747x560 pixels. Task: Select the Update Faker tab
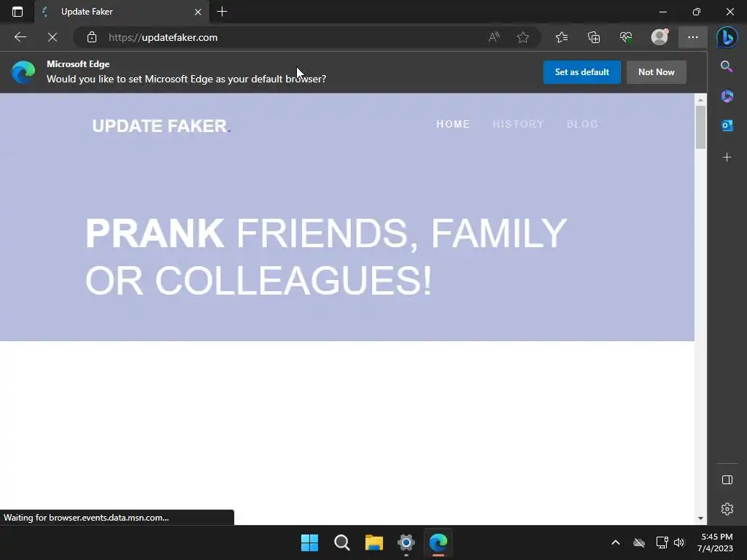(122, 12)
